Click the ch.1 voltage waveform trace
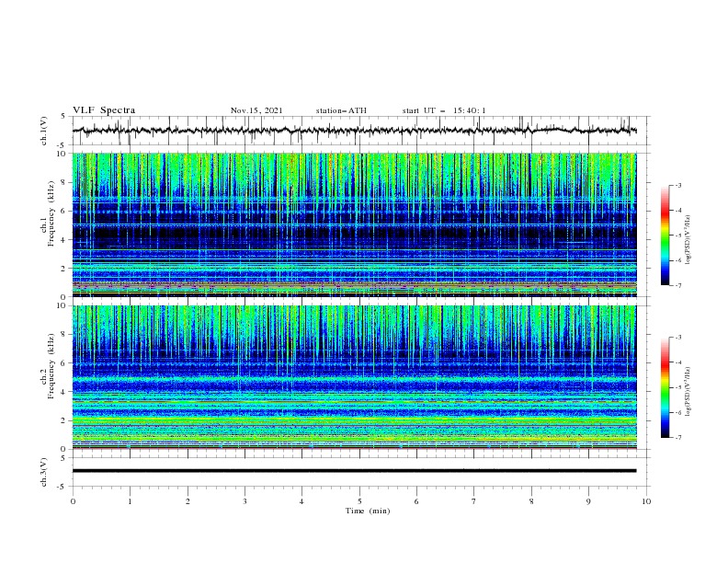 (354, 131)
